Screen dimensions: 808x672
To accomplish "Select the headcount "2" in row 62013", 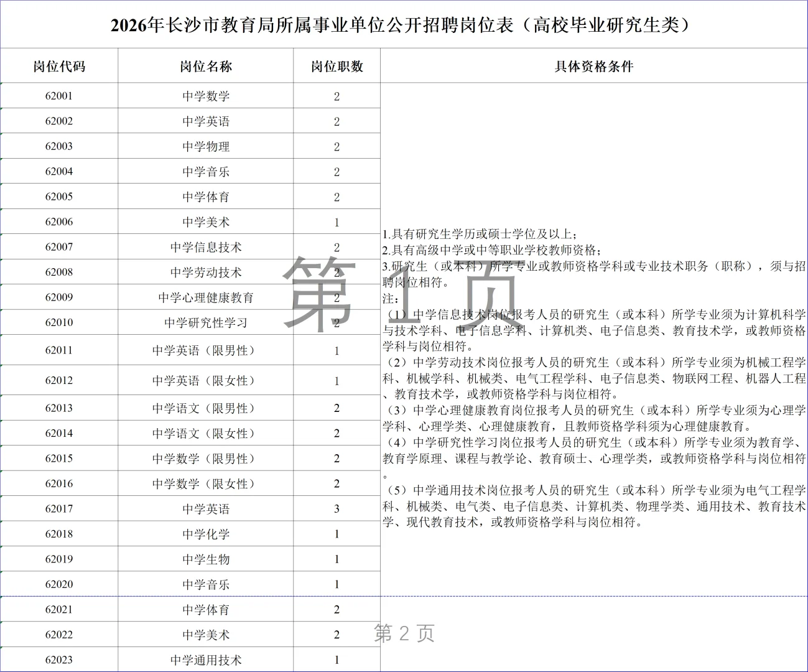I will click(337, 408).
